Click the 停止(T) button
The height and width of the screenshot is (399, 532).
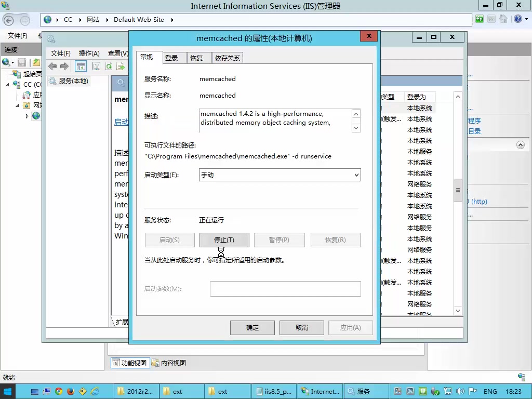pos(224,240)
